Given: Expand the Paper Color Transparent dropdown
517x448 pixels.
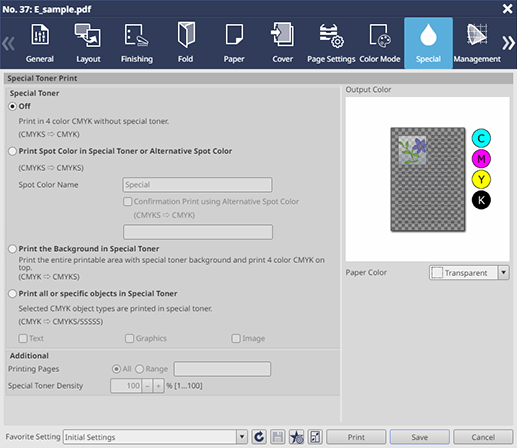Looking at the screenshot, I should [503, 273].
